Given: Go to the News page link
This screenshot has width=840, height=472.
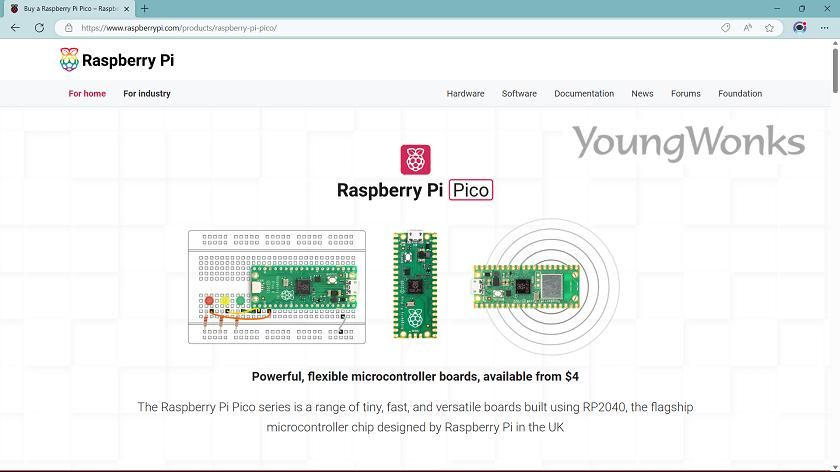Looking at the screenshot, I should (x=642, y=93).
